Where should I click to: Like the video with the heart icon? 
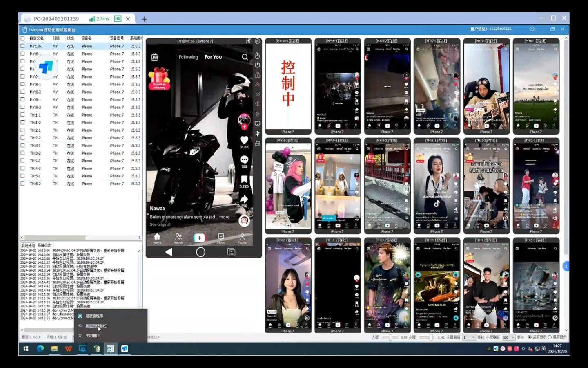coord(244,140)
